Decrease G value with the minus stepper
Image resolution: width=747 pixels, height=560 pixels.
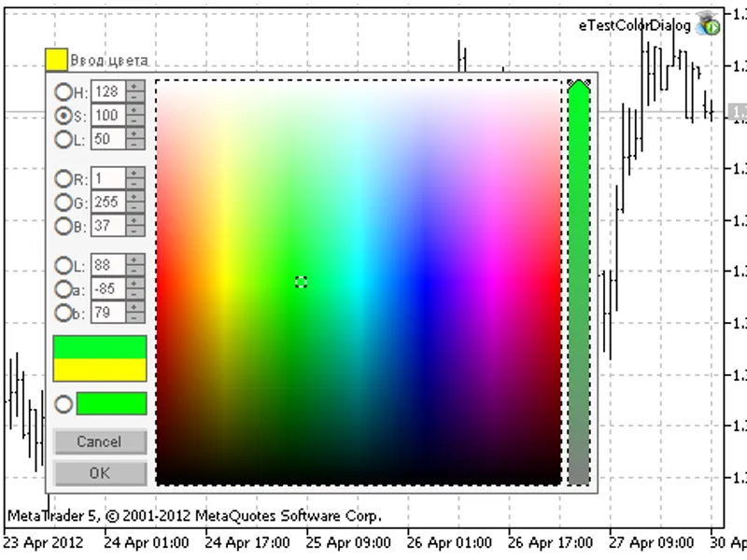[x=135, y=207]
